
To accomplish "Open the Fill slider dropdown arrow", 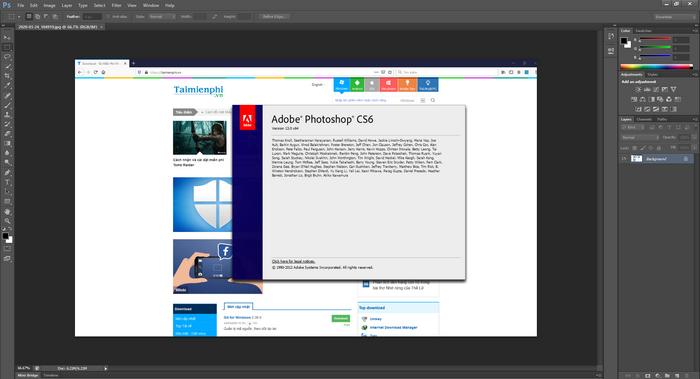I will [694, 148].
